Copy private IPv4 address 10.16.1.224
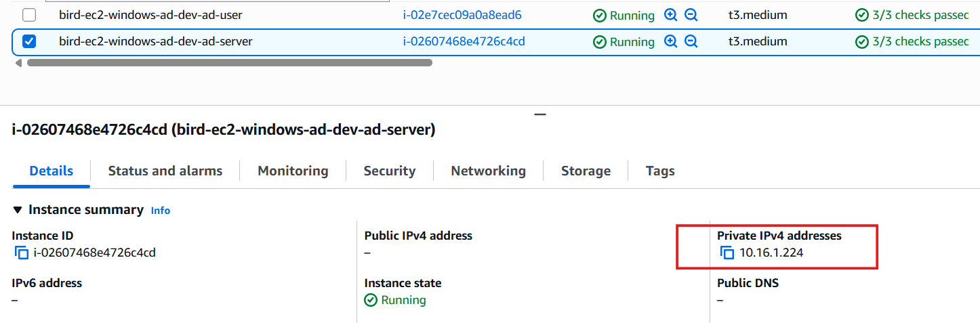This screenshot has height=323, width=980. tap(727, 253)
